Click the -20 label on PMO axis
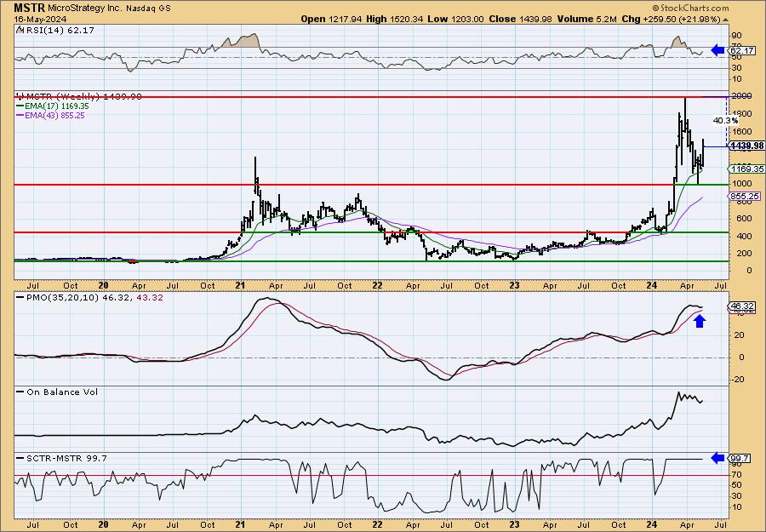This screenshot has width=766, height=532. [x=738, y=380]
